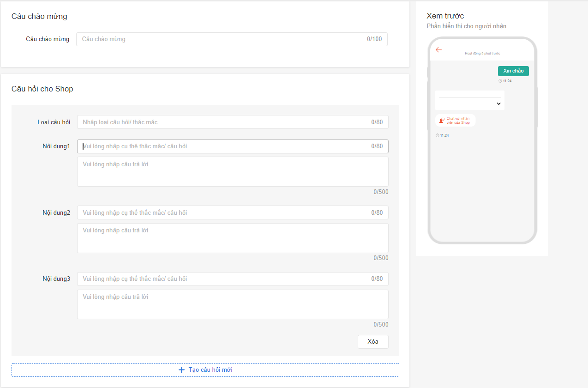Click the 'Hoạt động 5 phút trước' status text
This screenshot has width=588, height=388.
point(482,54)
